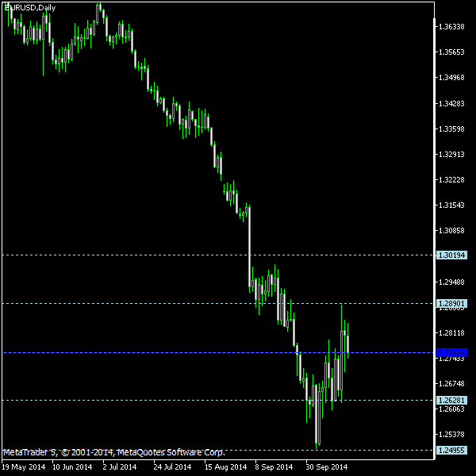Click the 1.25378 price scale value
The image size is (476, 476).
tap(451, 435)
